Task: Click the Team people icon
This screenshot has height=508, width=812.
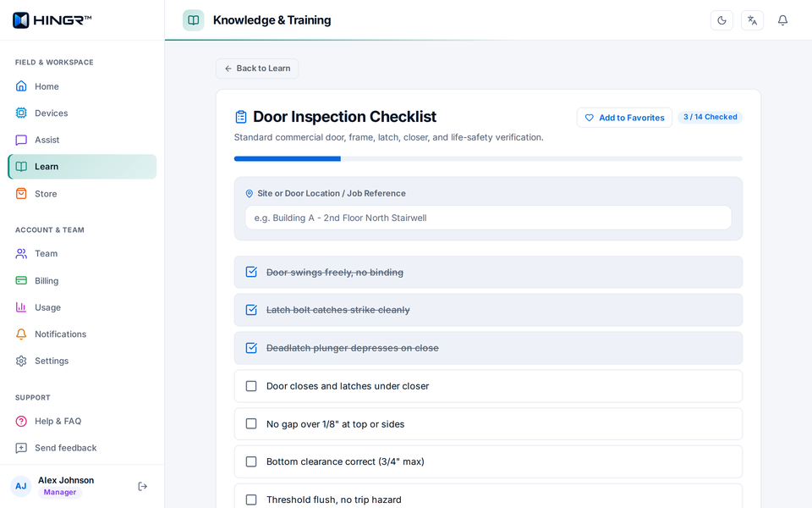Action: tap(21, 253)
